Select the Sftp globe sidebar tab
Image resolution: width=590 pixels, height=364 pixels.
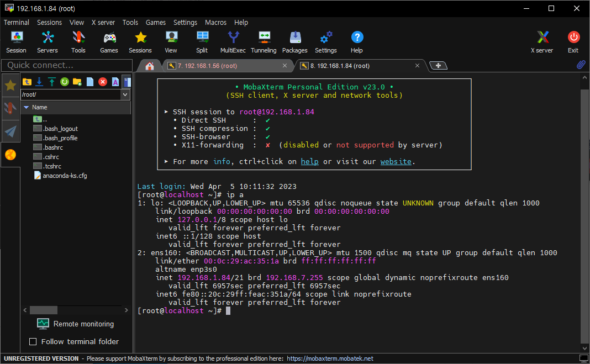pyautogui.click(x=10, y=155)
